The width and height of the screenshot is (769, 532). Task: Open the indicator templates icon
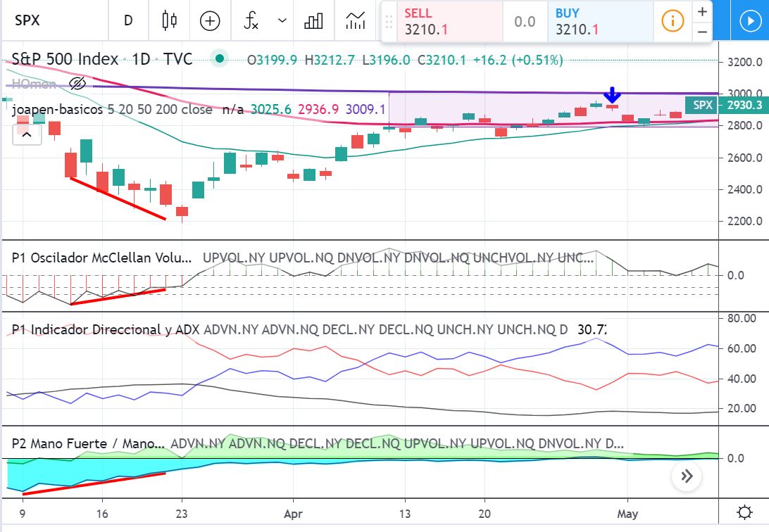pos(356,21)
